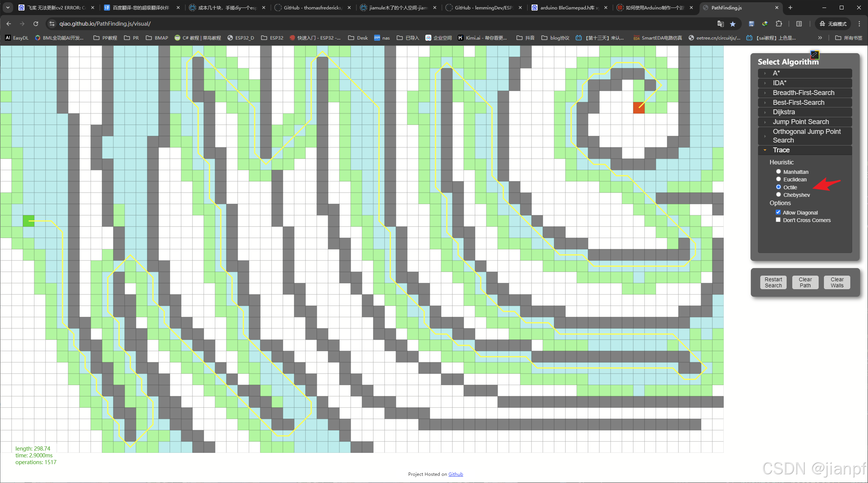Viewport: 868px width, 483px height.
Task: Click the Google Translate page icon
Action: [x=720, y=24]
